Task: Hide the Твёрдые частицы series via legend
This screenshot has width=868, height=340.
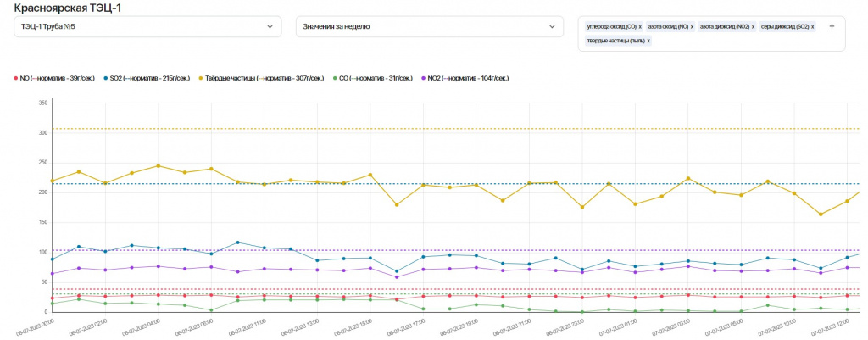Action: (x=263, y=78)
